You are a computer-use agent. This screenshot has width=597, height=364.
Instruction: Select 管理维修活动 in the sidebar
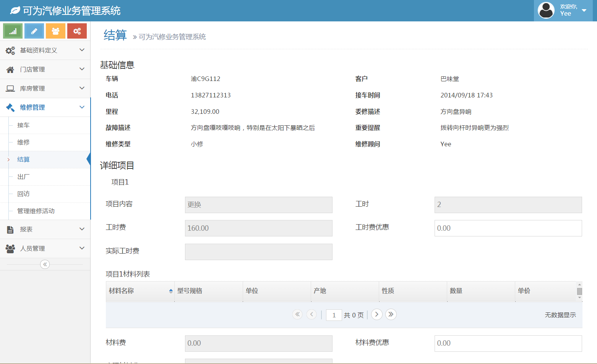click(36, 211)
